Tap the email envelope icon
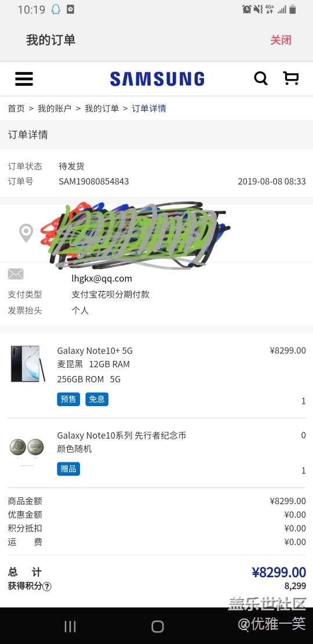Image resolution: width=313 pixels, height=644 pixels. coord(16,274)
